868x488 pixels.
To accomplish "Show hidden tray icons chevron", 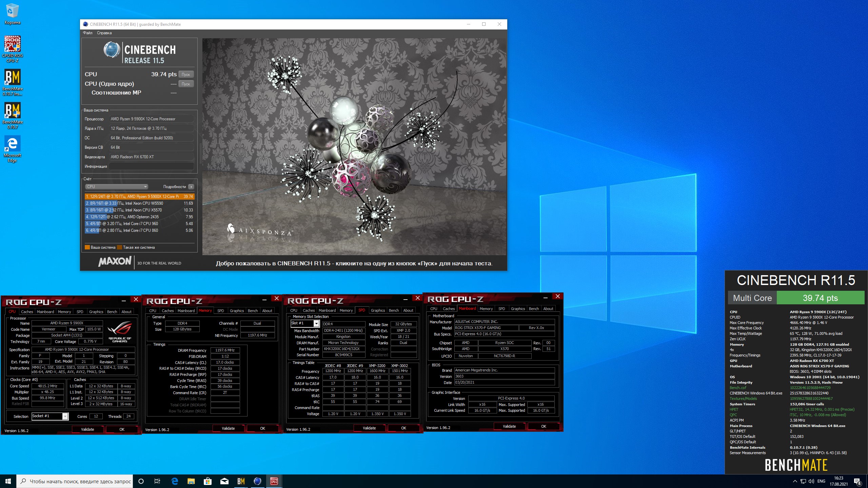I will pos(795,481).
